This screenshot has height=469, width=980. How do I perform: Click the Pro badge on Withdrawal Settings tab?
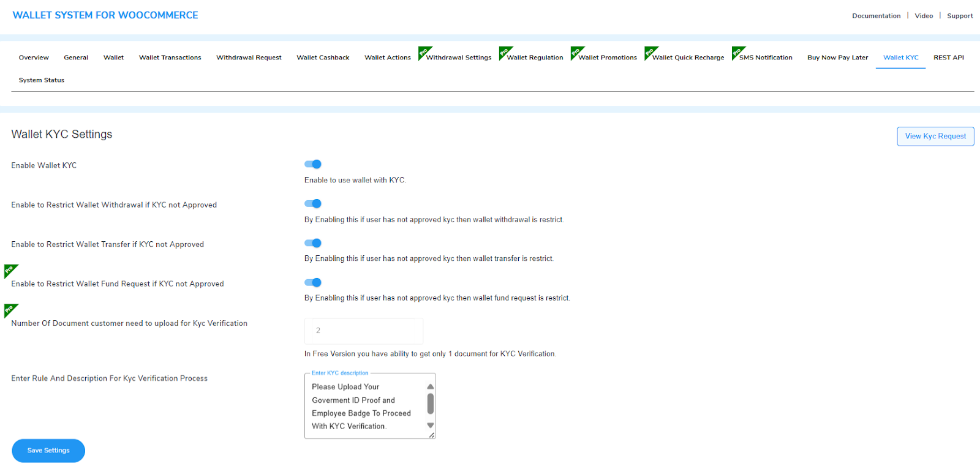[424, 52]
